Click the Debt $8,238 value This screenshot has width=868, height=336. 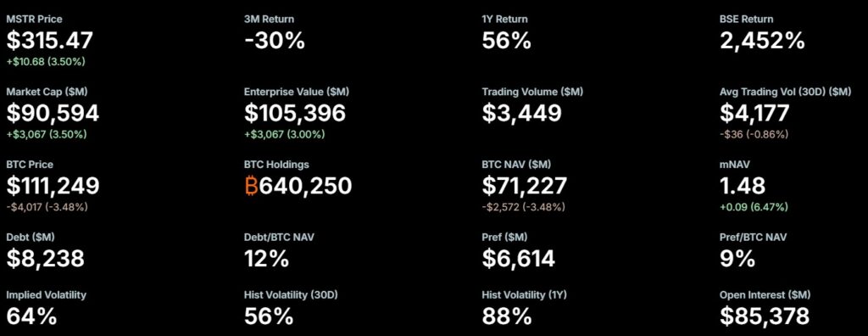[x=46, y=259]
